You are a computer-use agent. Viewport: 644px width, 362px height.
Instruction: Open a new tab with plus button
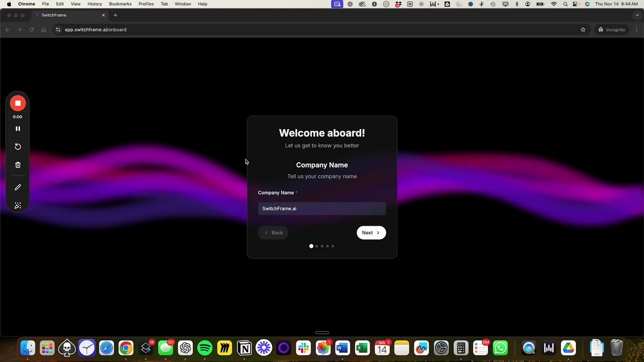click(x=115, y=15)
